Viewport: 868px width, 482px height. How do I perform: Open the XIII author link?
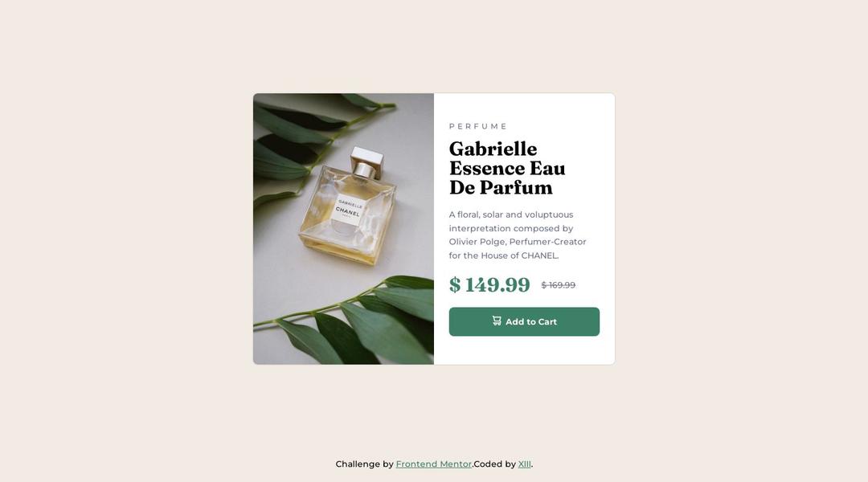[x=524, y=464]
